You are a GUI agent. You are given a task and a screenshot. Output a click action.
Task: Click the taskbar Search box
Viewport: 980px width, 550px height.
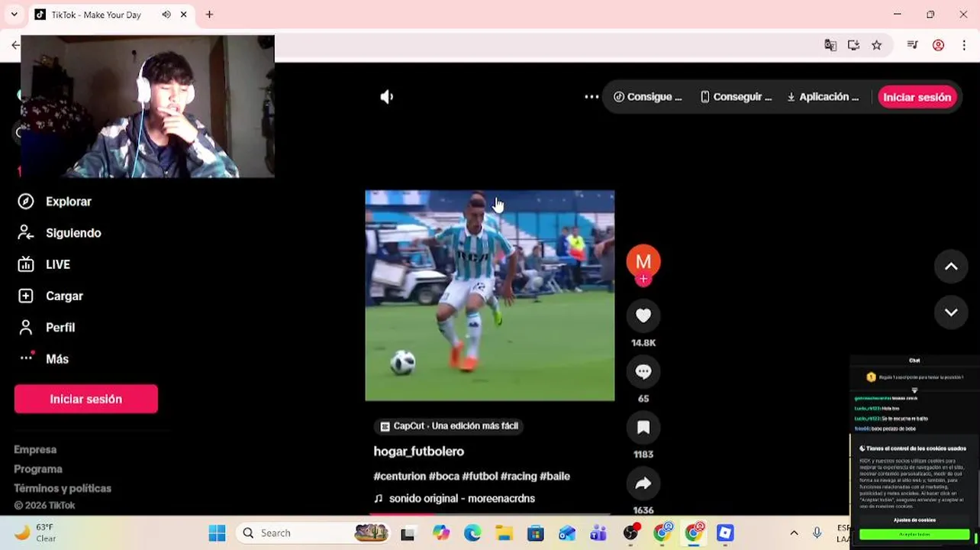(x=312, y=533)
